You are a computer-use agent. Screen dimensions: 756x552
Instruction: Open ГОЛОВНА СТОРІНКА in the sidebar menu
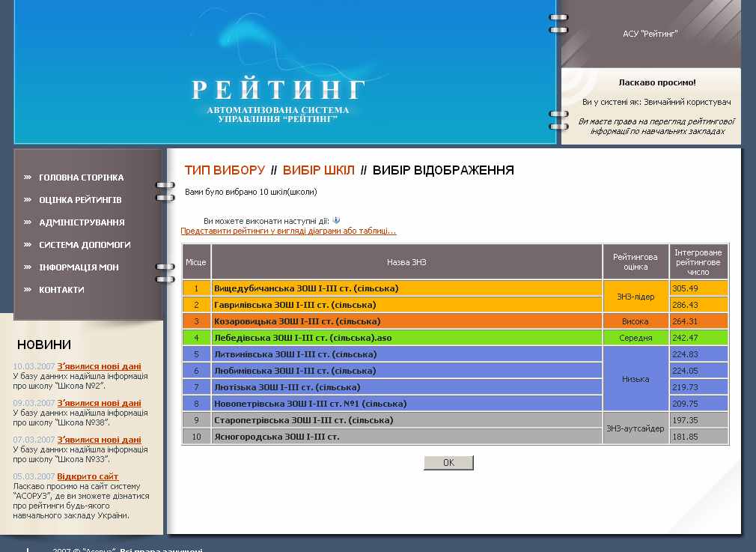point(81,178)
